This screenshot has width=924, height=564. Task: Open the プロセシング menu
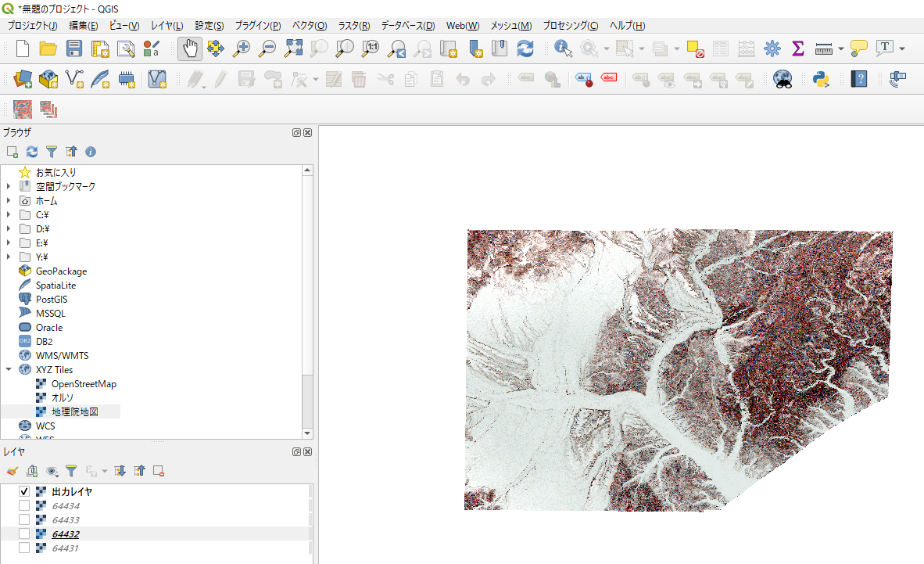click(x=571, y=25)
